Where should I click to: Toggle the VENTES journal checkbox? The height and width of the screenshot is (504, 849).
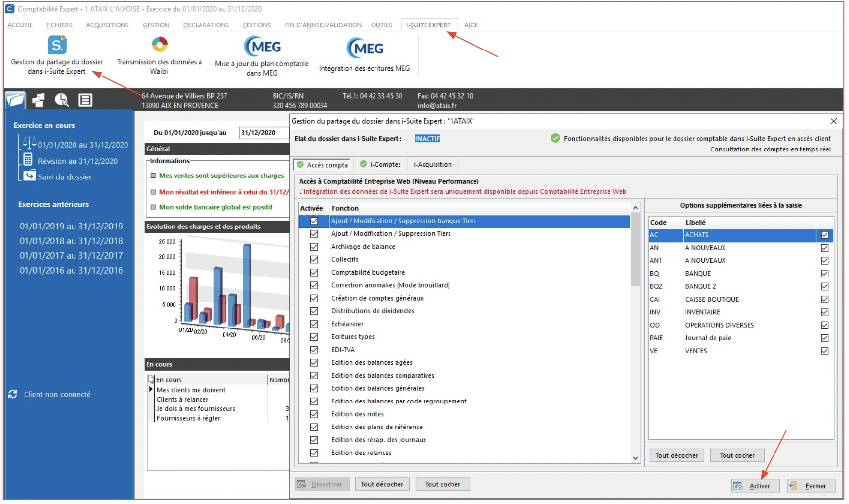click(x=824, y=351)
